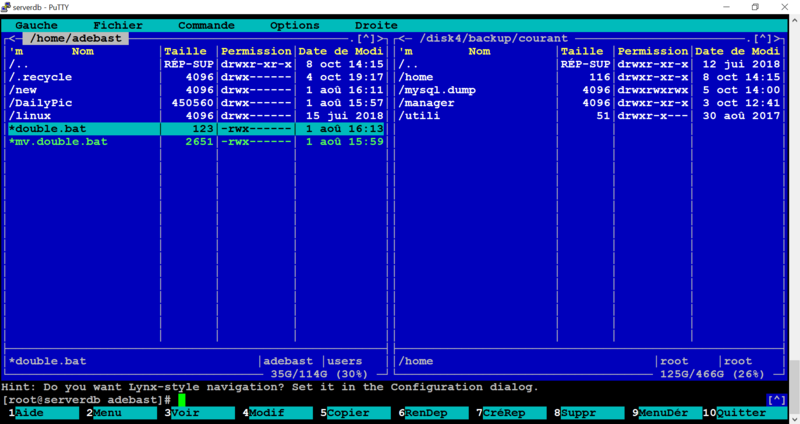This screenshot has height=424, width=800.
Task: Open right panel directory history list [^]
Action: (763, 38)
